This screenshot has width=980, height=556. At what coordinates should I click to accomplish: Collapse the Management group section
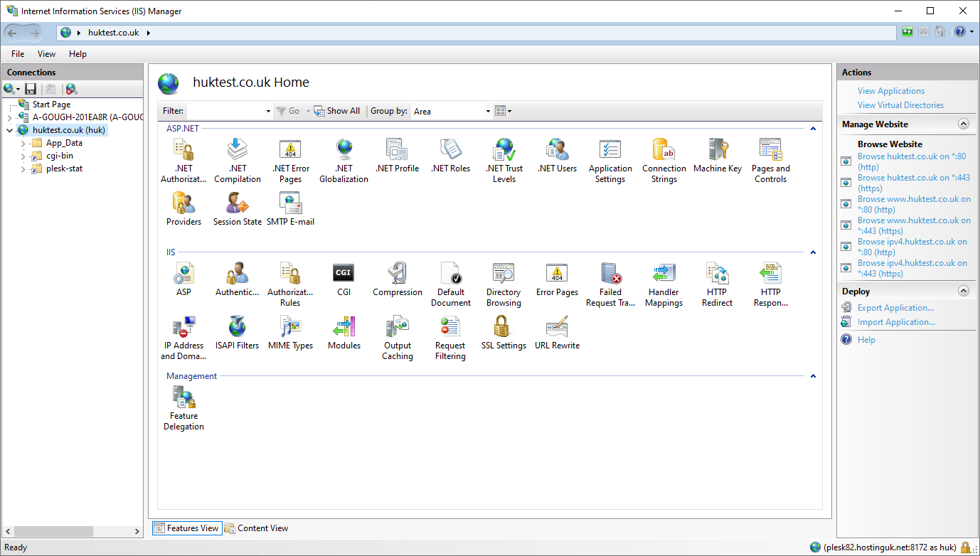click(x=813, y=376)
